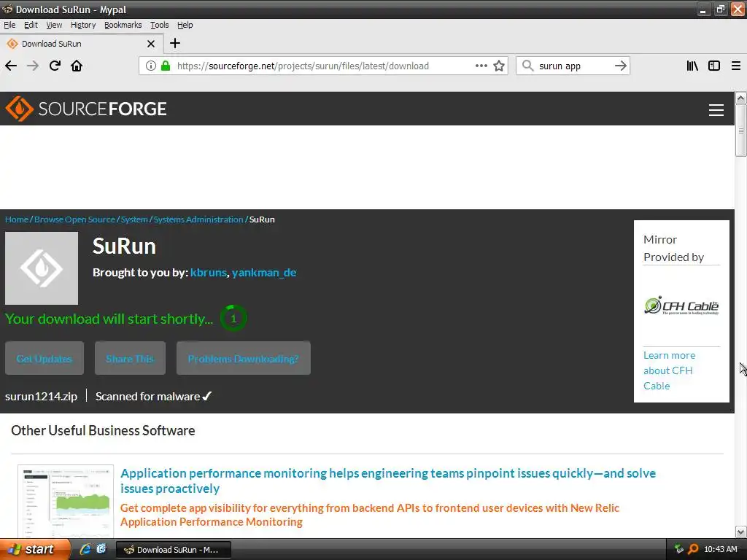
Task: Click Problems Downloading? button
Action: tap(244, 358)
